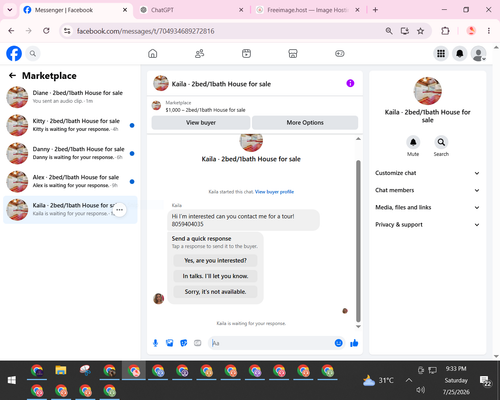Switch to the Freeimage.host tab
This screenshot has width=500, height=400.
(x=307, y=10)
